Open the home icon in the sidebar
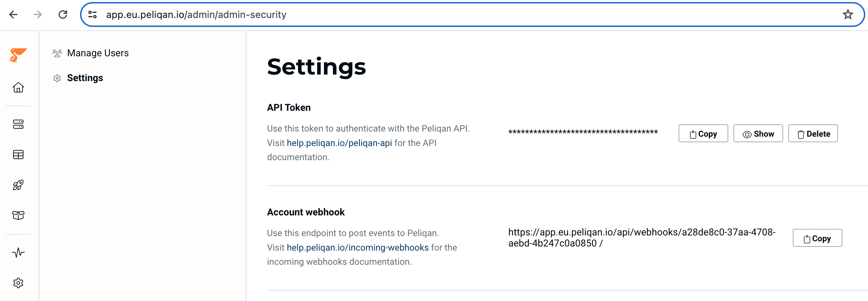Image resolution: width=868 pixels, height=301 pixels. [x=18, y=87]
